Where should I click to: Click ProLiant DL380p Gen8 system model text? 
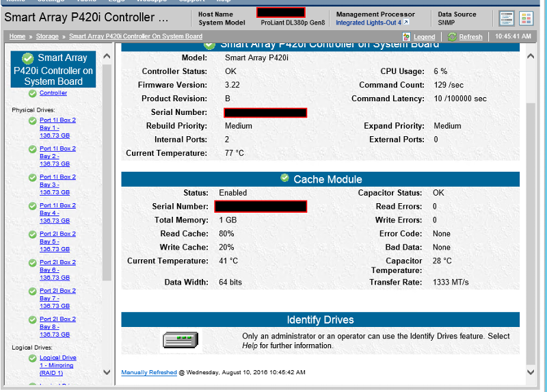293,23
